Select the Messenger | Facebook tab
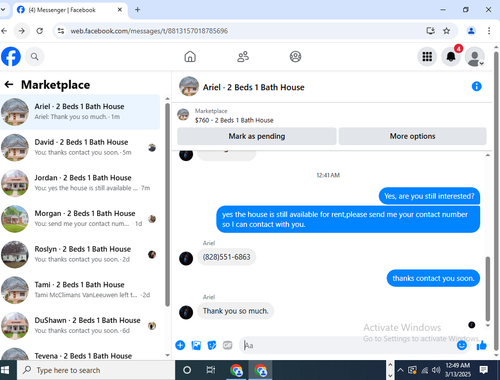 [x=70, y=10]
